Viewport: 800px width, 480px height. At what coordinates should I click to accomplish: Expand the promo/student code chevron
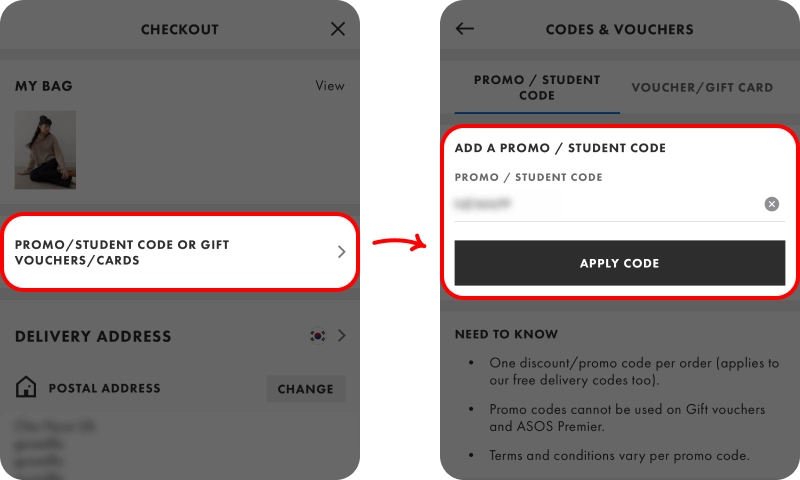(x=341, y=252)
